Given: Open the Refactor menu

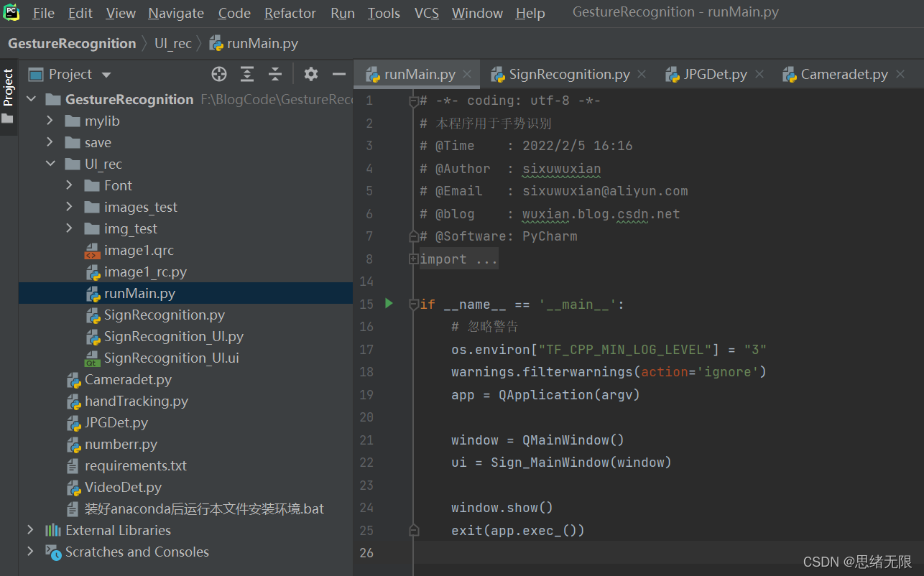Looking at the screenshot, I should [x=290, y=13].
